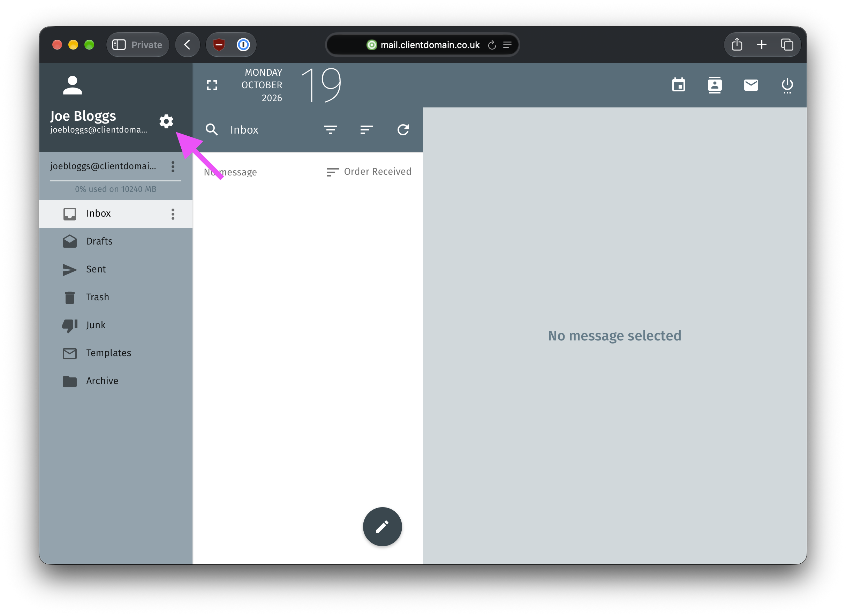
Task: Click the browser address bar
Action: tap(422, 45)
